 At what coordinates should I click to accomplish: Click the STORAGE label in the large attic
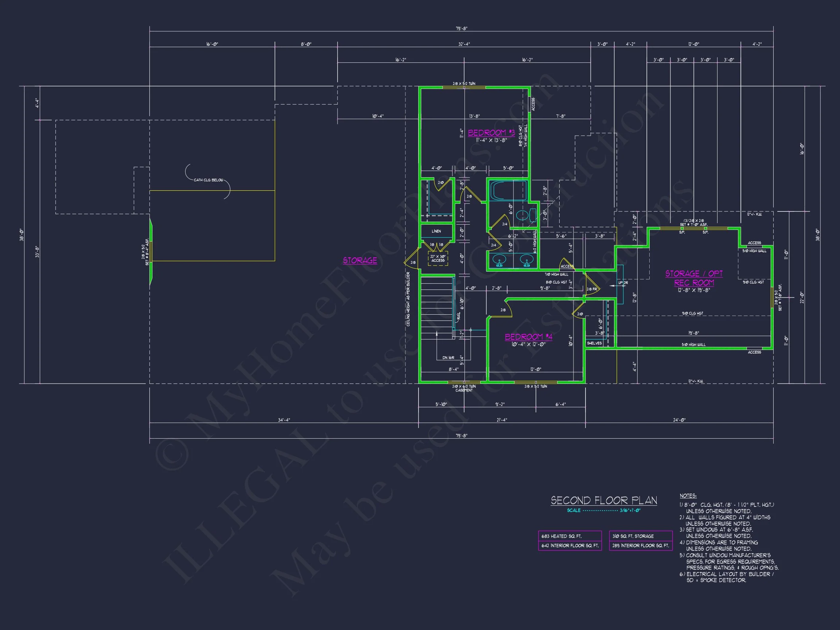(359, 261)
